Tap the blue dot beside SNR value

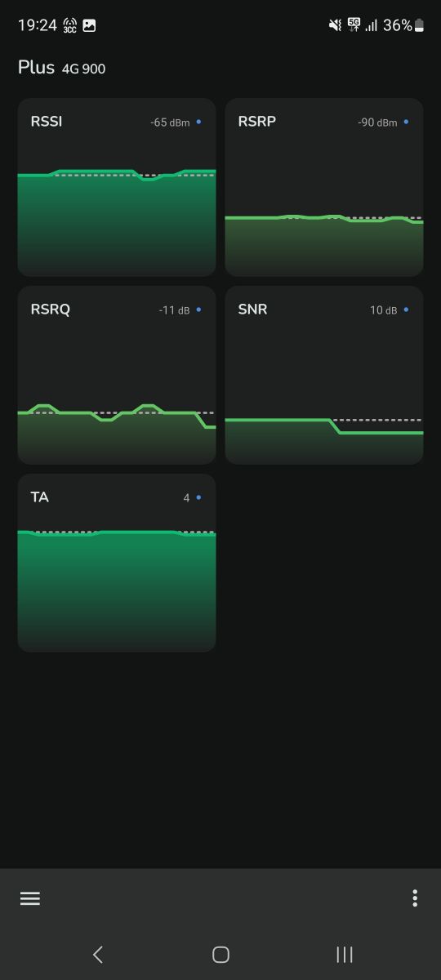pos(406,310)
